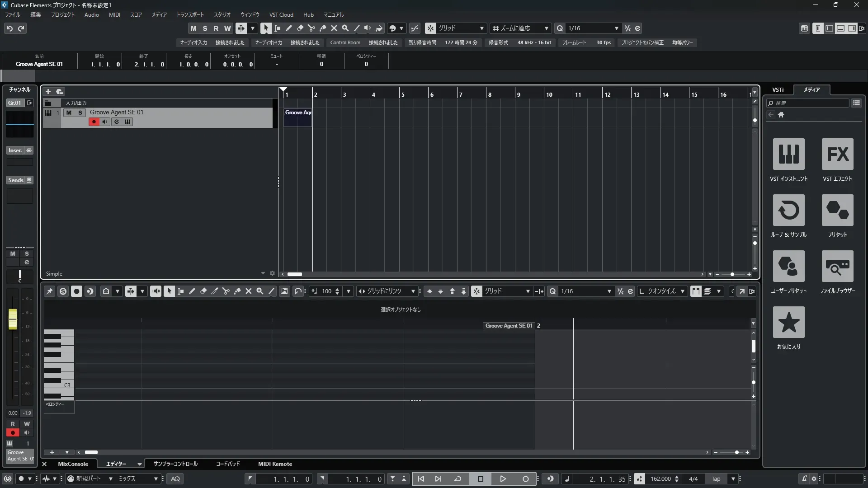
Task: Click the yellow channel volume fader
Action: (x=13, y=319)
